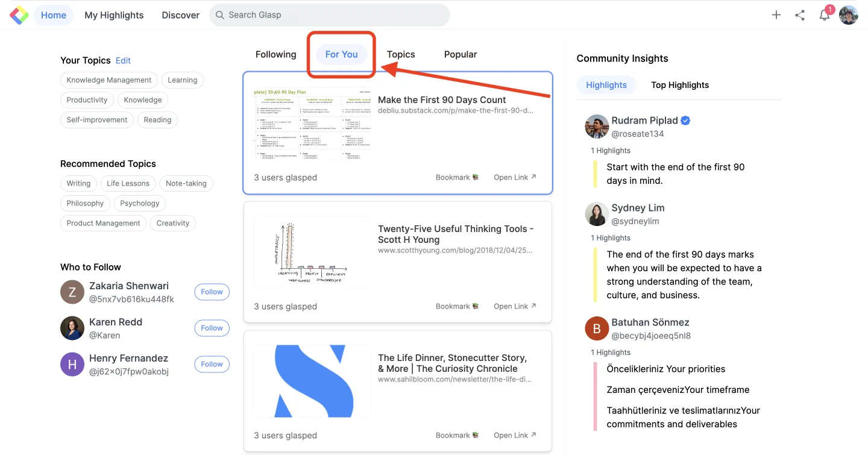
Task: Click Henry Fernandez's name
Action: [128, 358]
